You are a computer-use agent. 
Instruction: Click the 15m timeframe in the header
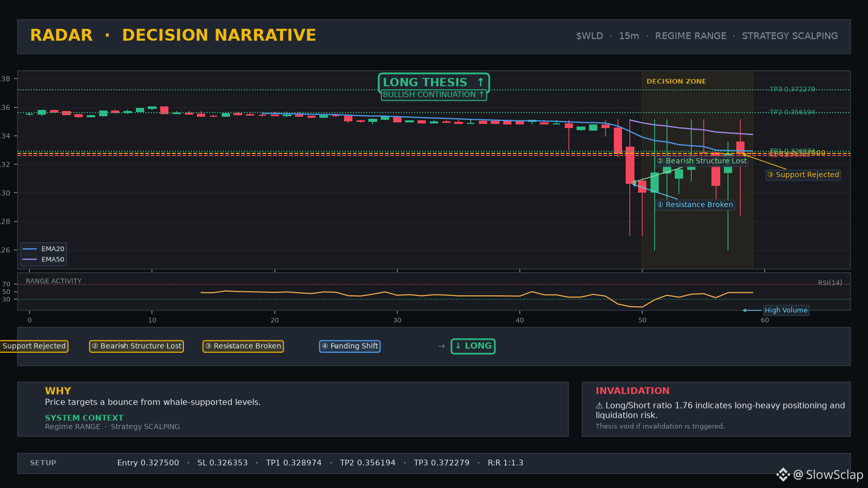(x=629, y=36)
